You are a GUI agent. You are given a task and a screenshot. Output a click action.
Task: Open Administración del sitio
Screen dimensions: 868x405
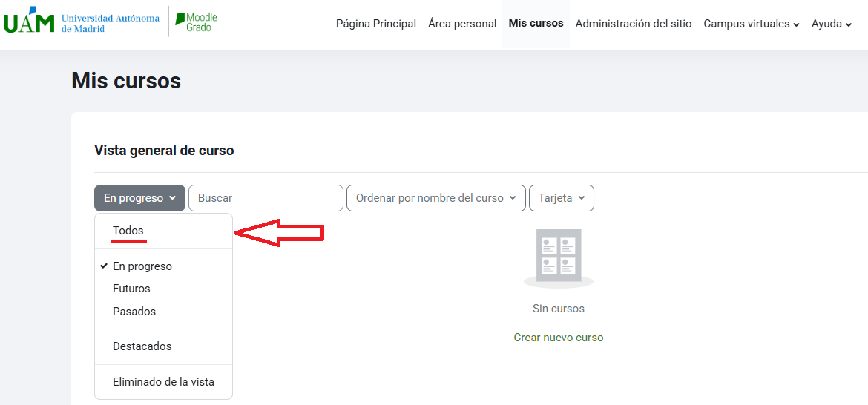(x=634, y=24)
